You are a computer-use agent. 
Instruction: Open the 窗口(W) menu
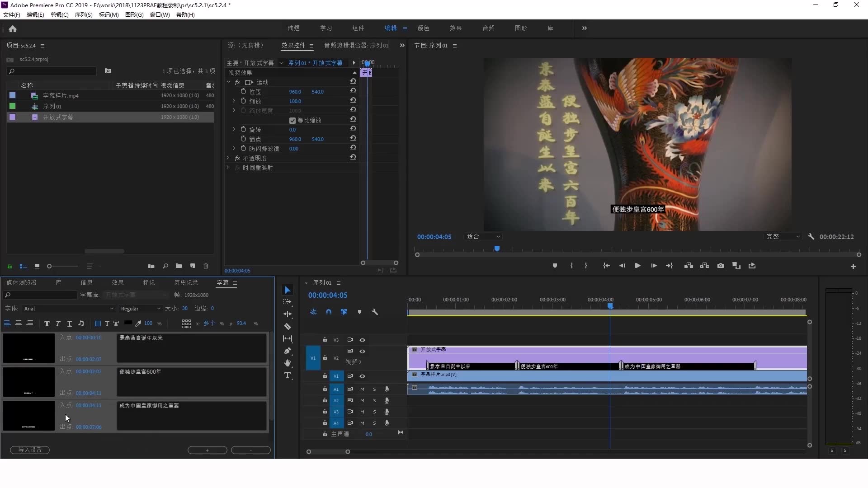(160, 14)
